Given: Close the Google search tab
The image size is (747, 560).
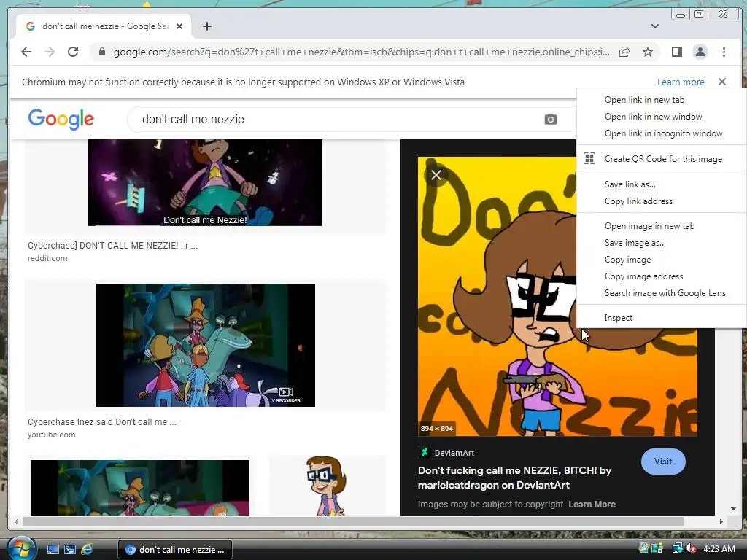Looking at the screenshot, I should pos(179,26).
